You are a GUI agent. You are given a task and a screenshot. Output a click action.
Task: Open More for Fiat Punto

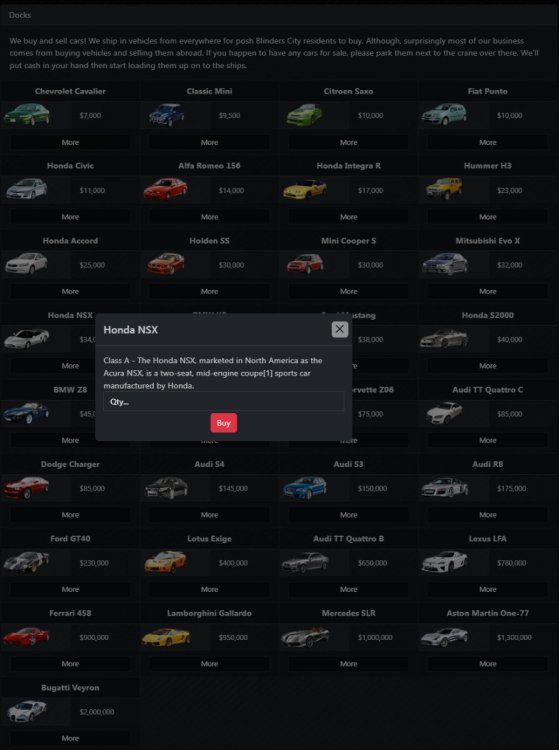[488, 142]
